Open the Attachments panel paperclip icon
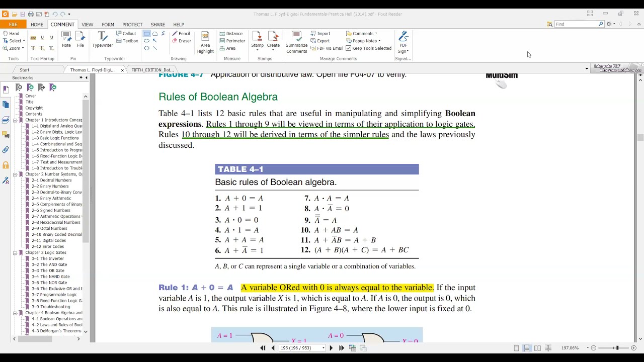644x362 pixels. point(6,150)
